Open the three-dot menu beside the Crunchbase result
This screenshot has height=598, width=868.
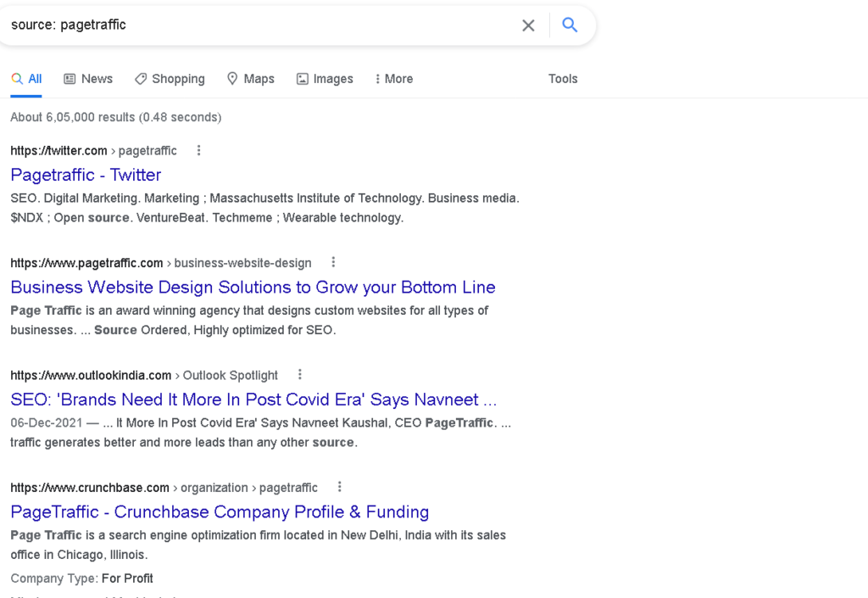[339, 487]
